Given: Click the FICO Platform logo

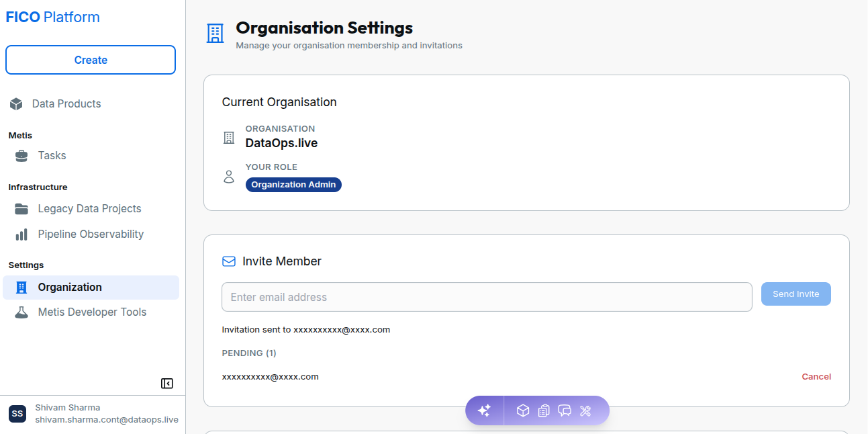Looking at the screenshot, I should click(x=53, y=17).
